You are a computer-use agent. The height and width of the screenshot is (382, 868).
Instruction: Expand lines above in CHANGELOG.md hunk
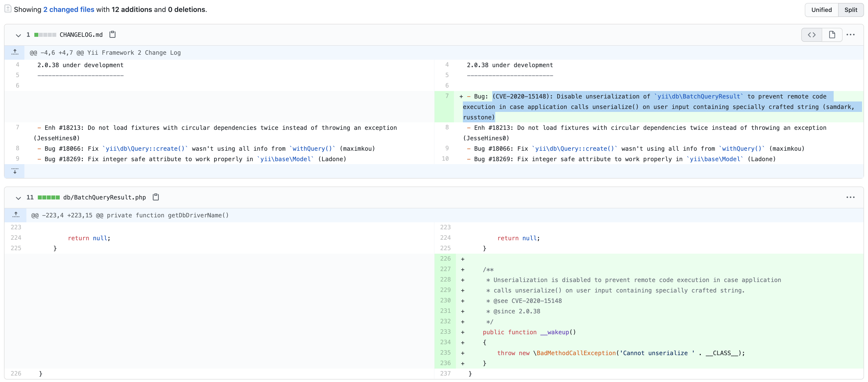15,52
